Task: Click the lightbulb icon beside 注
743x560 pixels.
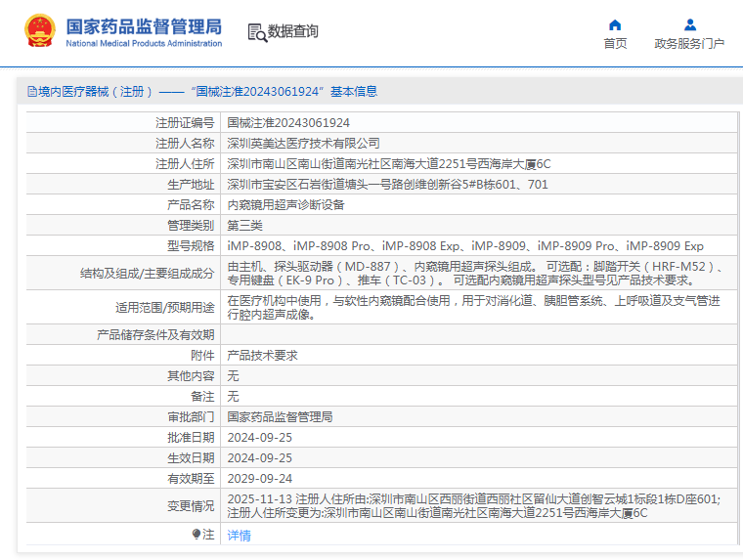Action: pos(197,535)
